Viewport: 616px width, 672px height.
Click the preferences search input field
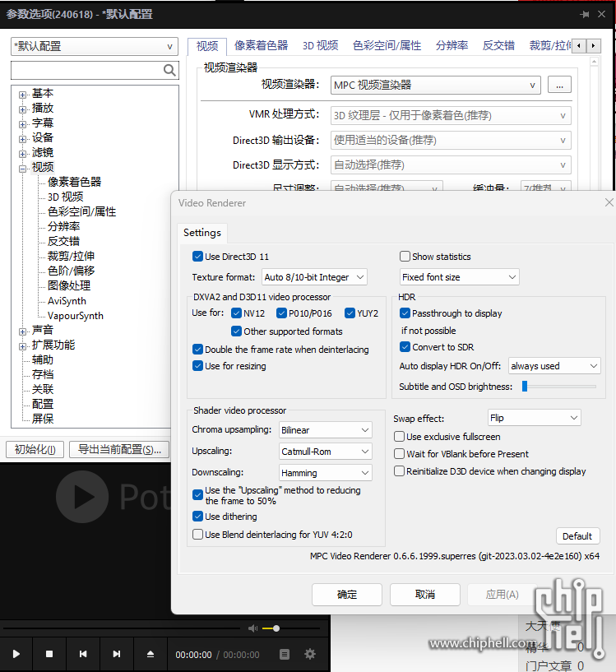[x=87, y=70]
